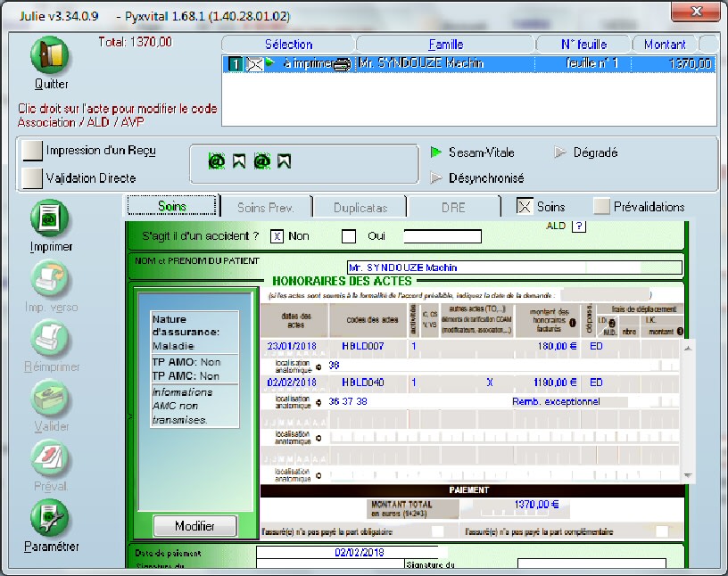Choose the Désynchronisé mode option

[436, 178]
